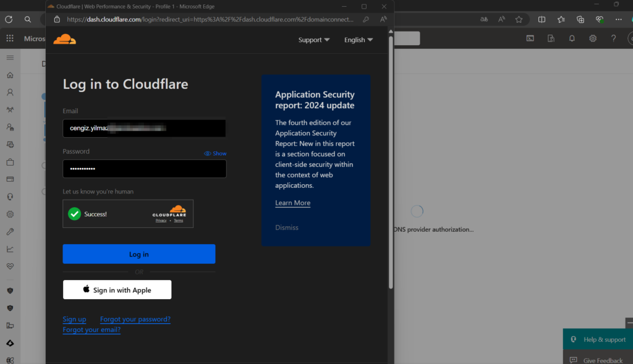Click Forgot your password link
This screenshot has width=633, height=364.
135,320
